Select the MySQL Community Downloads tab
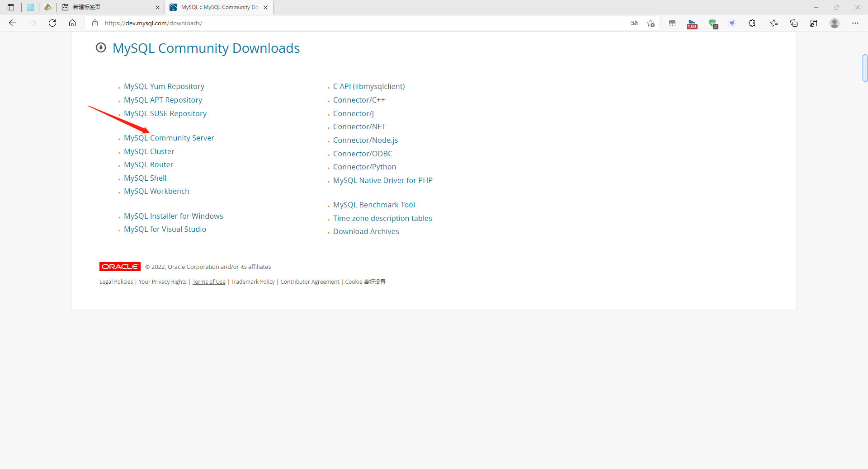 tap(219, 7)
